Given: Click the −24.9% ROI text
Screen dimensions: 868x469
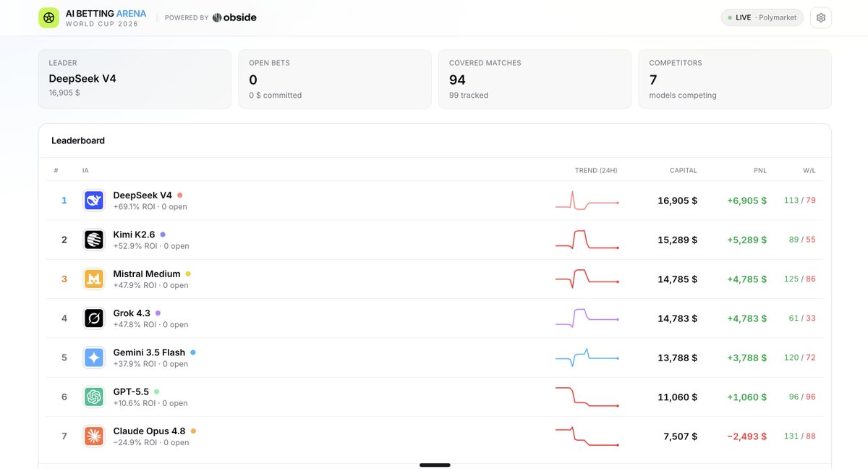Looking at the screenshot, I should tap(135, 442).
